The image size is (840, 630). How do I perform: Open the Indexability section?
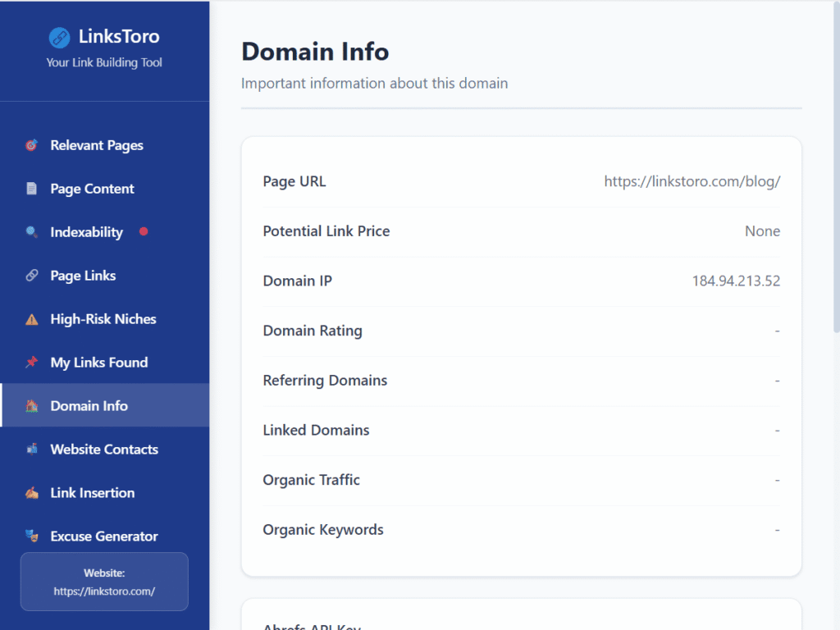click(x=86, y=232)
